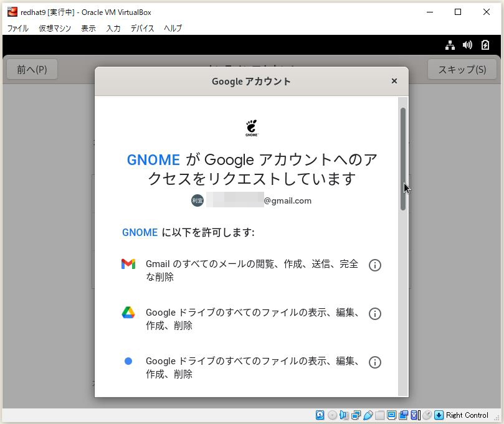This screenshot has height=424, width=504.
Task: Click GNOME link in に以下を許可します line
Action: (x=140, y=232)
